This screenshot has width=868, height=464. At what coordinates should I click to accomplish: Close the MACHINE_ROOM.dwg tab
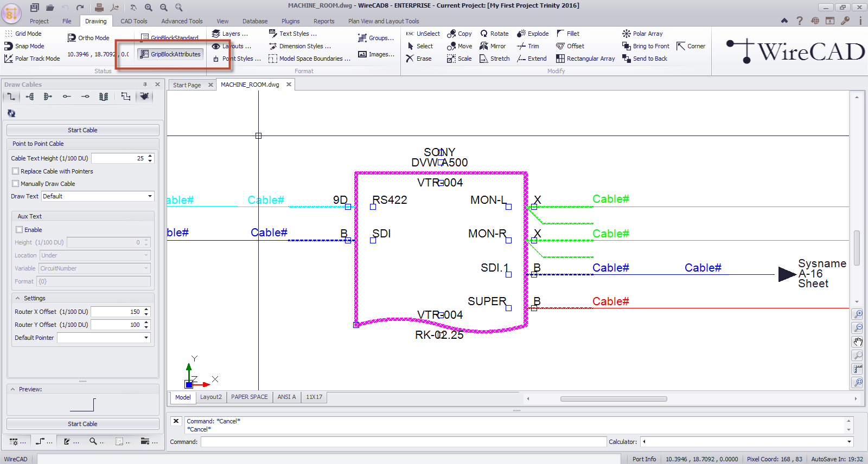pyautogui.click(x=289, y=85)
